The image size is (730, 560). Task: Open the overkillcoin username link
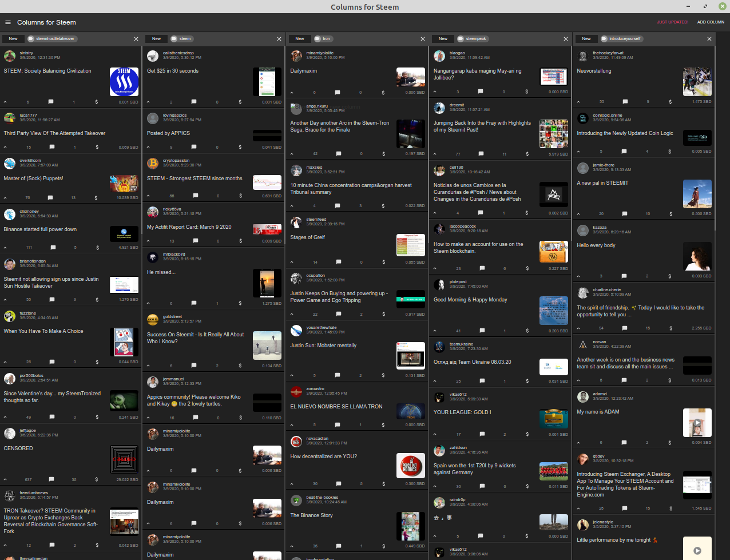(x=30, y=161)
